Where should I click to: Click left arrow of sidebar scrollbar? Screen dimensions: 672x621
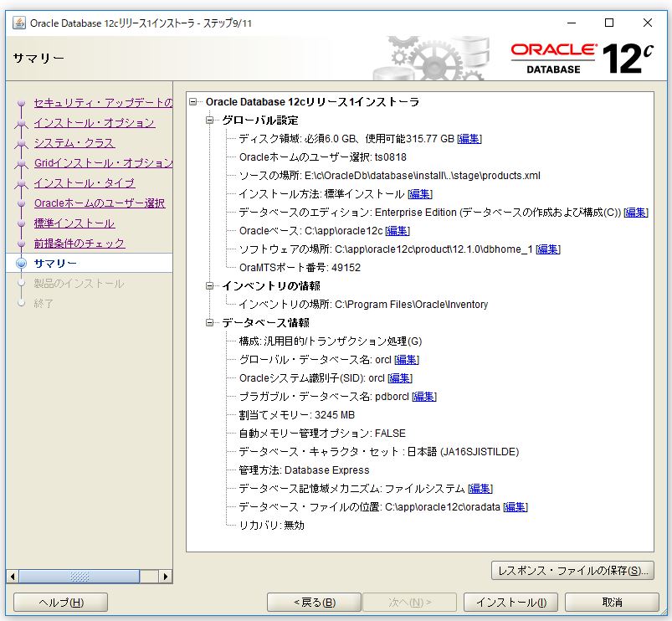13,577
